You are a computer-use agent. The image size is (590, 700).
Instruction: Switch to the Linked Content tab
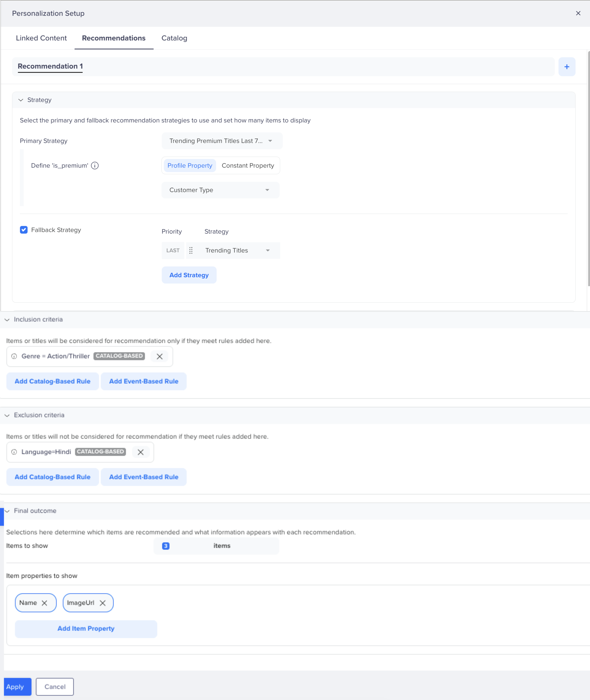[x=41, y=38]
